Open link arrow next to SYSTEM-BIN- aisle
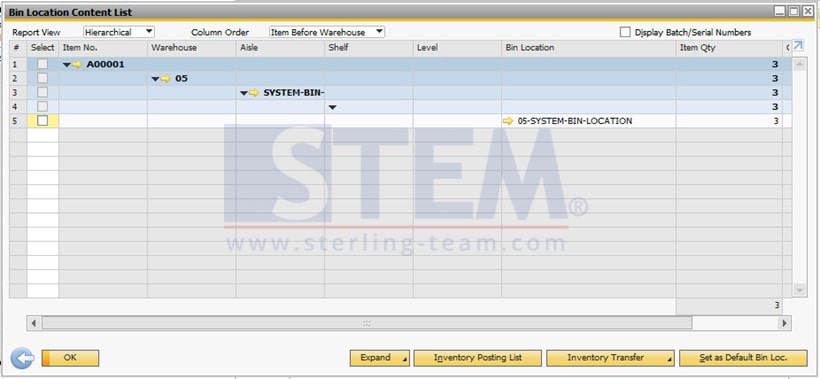Viewport: 820px width, 379px height. pos(254,93)
